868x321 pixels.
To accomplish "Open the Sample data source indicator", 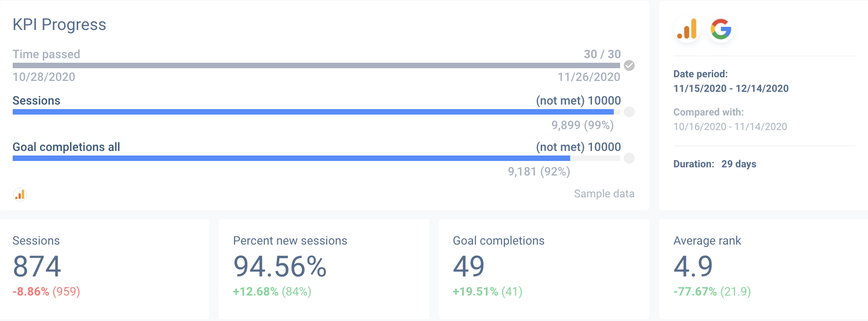I will click(604, 193).
